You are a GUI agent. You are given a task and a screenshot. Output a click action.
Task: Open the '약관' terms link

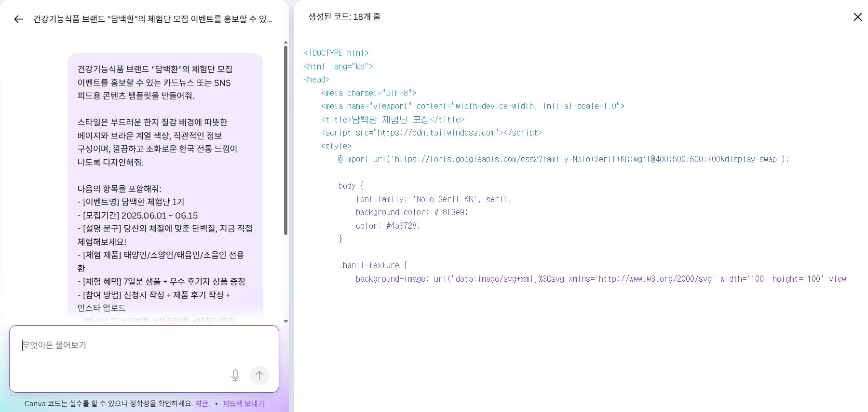[202, 403]
